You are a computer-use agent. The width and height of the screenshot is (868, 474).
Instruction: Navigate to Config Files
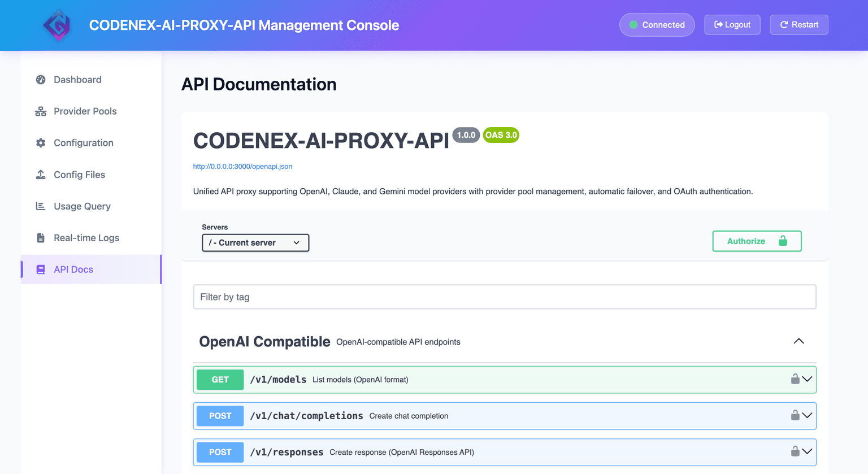[x=91, y=175]
